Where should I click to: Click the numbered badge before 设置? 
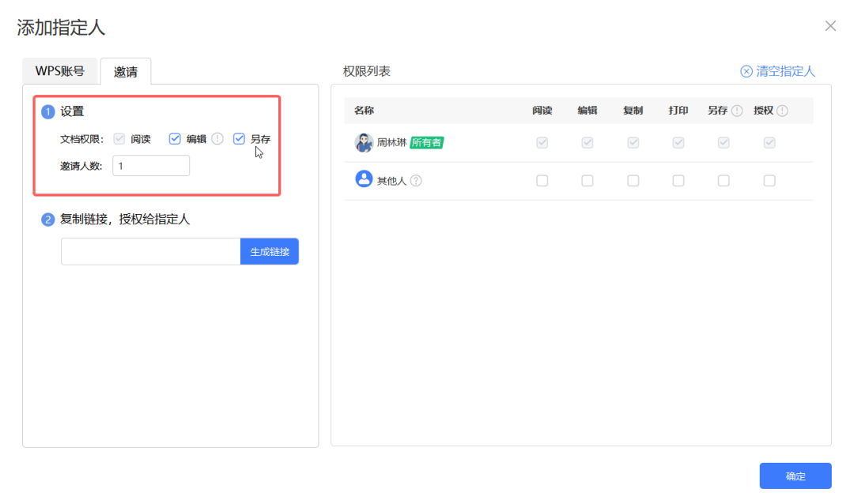[48, 111]
